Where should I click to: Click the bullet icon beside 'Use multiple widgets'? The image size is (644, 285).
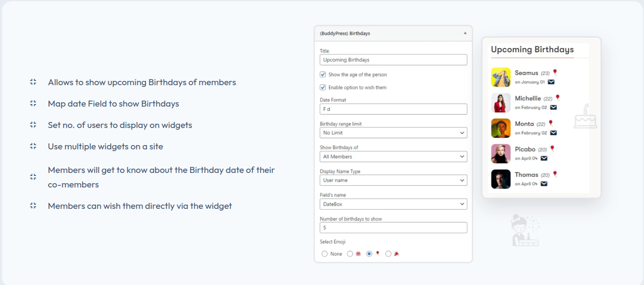pos(33,146)
